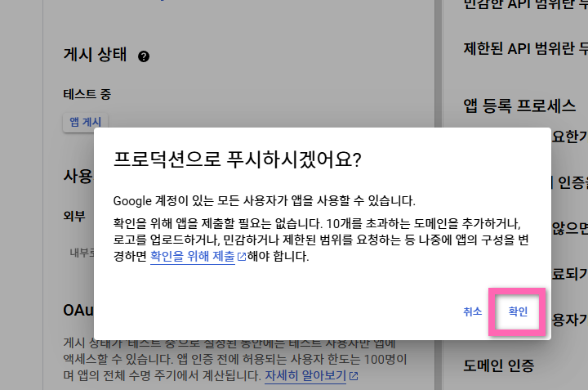Click the 외부 user type label
588x390 pixels.
coord(74,215)
